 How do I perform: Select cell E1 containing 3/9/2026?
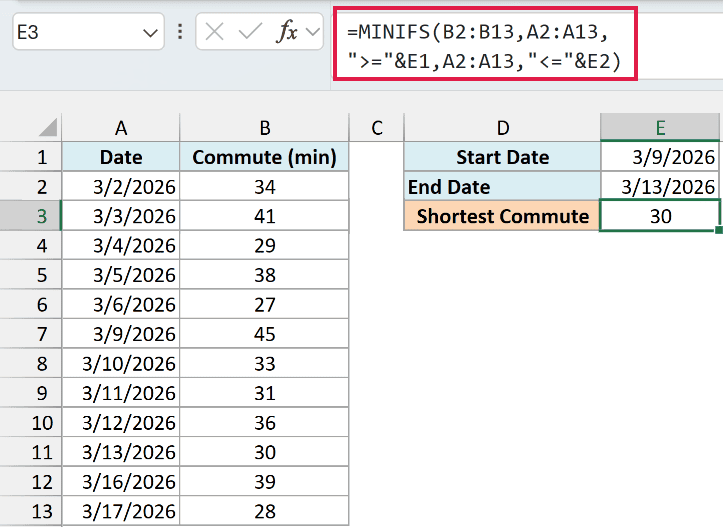(660, 157)
